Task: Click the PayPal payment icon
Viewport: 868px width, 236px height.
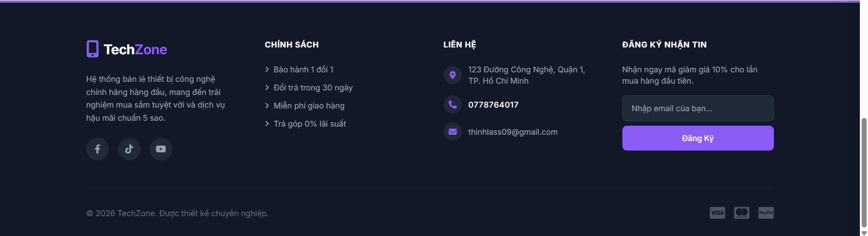Action: (766, 213)
